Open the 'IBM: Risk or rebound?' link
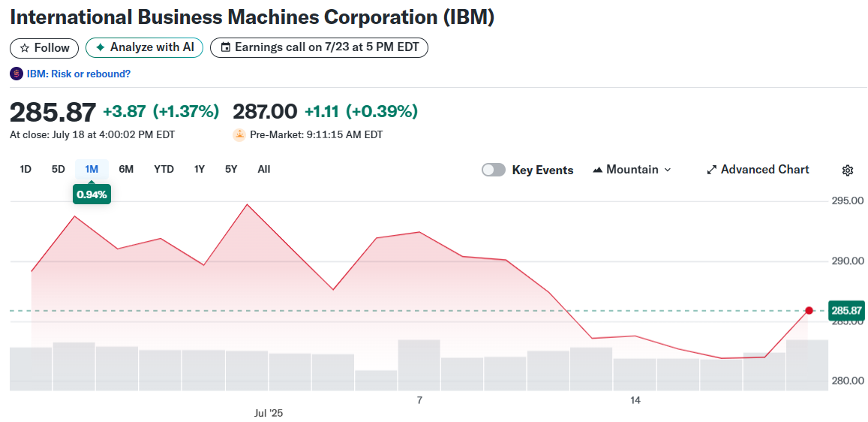Image resolution: width=868 pixels, height=422 pixels. pos(79,74)
